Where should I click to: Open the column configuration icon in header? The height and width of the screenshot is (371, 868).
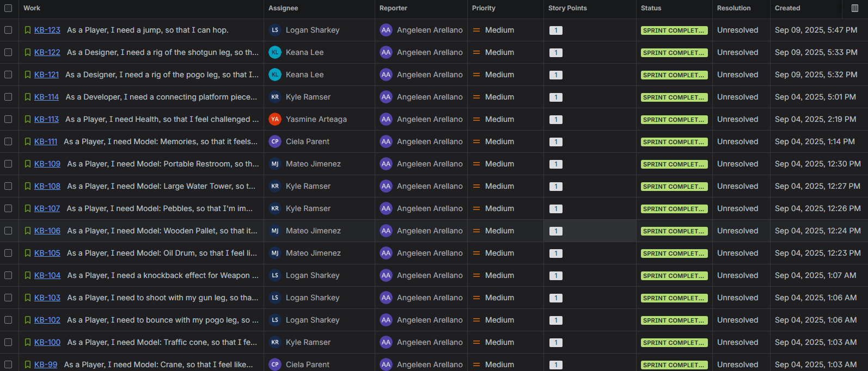(854, 8)
